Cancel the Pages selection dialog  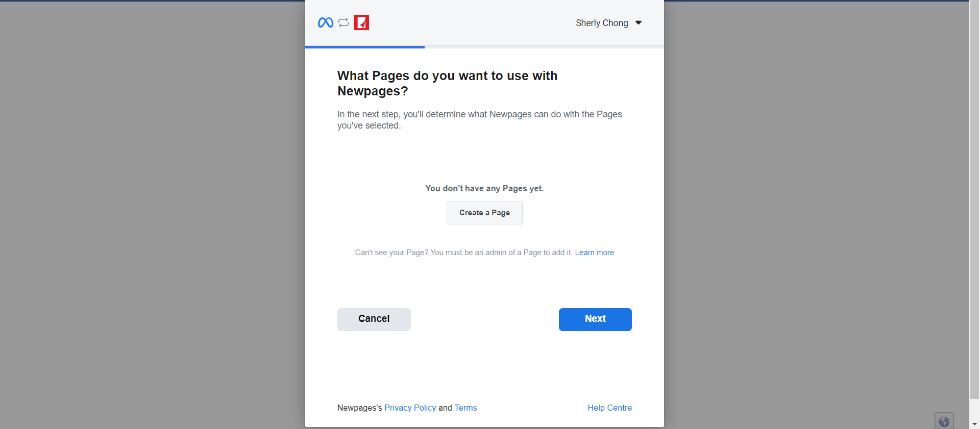click(374, 319)
